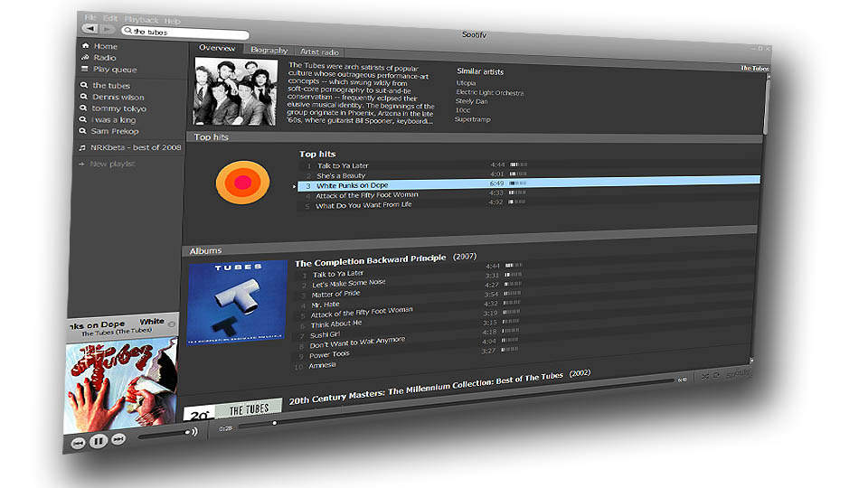Screen dimensions: 868x488
Task: Open the Edit menu
Action: tap(110, 18)
